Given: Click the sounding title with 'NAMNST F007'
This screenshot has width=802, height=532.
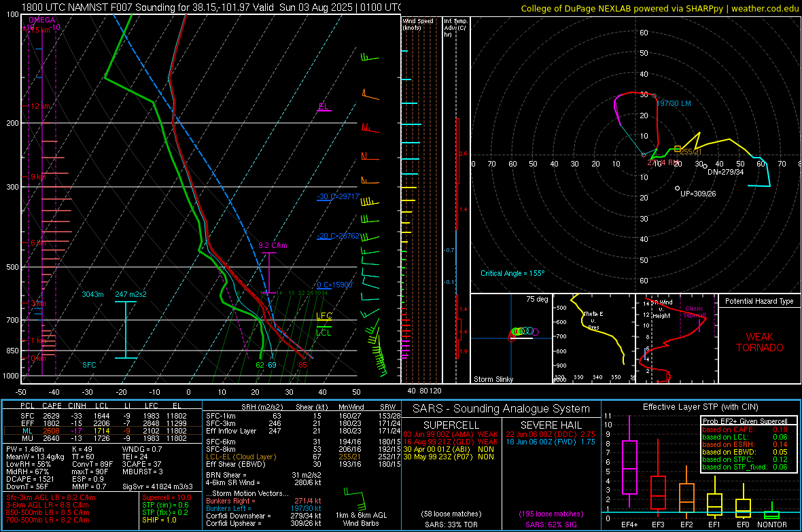Looking at the screenshot, I should pos(211,7).
